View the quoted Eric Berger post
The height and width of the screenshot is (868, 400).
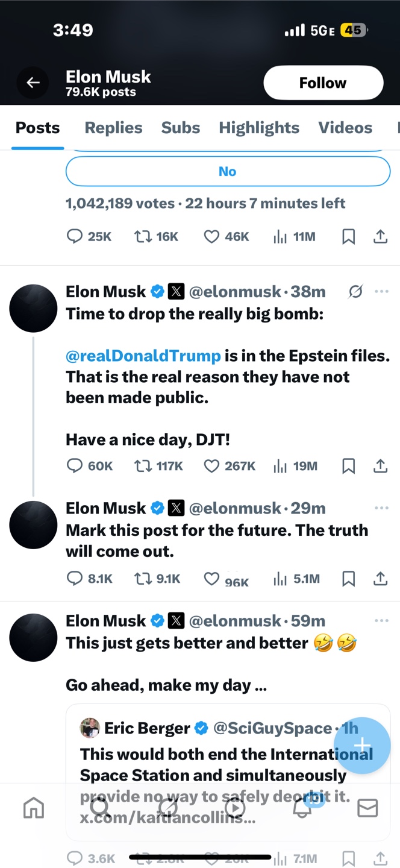click(x=228, y=772)
